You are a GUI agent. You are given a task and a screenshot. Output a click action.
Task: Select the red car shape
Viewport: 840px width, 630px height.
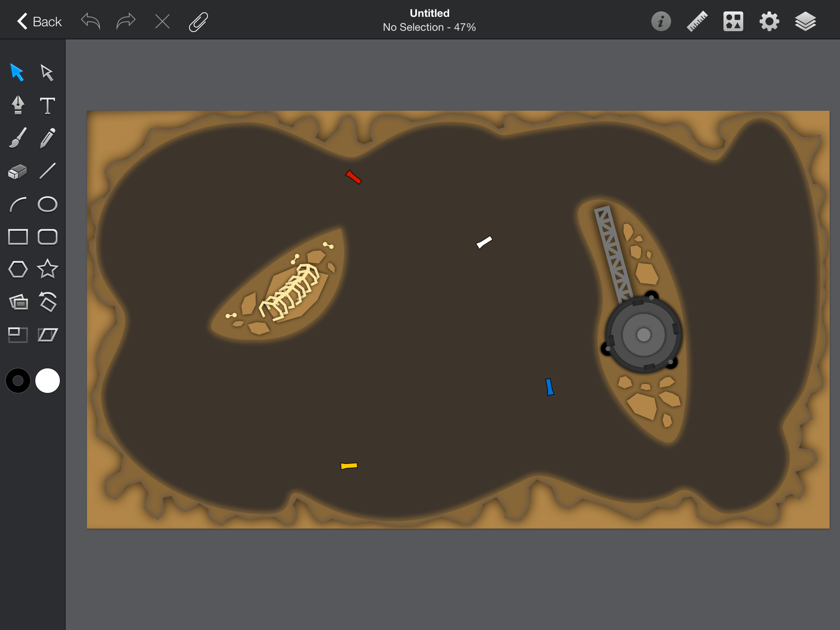point(354,177)
